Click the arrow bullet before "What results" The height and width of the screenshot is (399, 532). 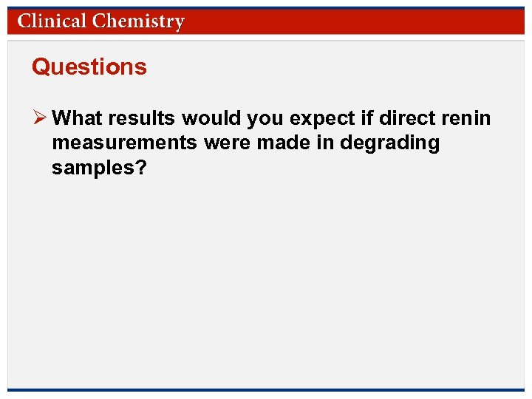tap(41, 118)
